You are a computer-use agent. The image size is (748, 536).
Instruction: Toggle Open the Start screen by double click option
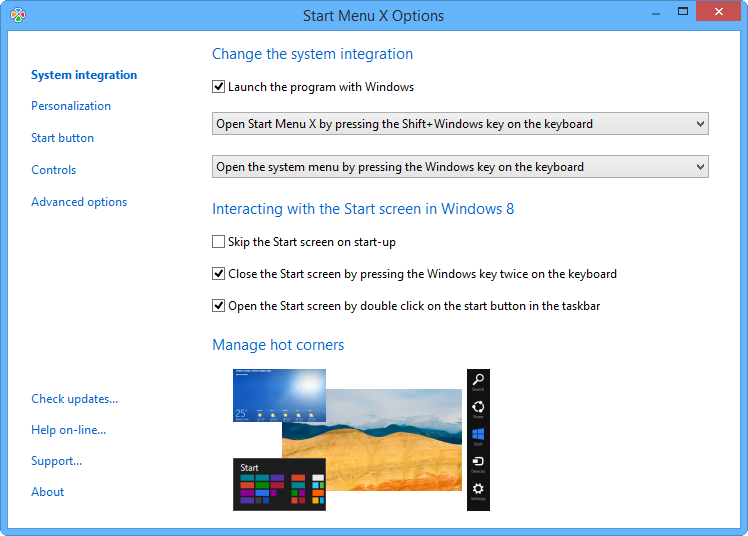click(x=218, y=306)
